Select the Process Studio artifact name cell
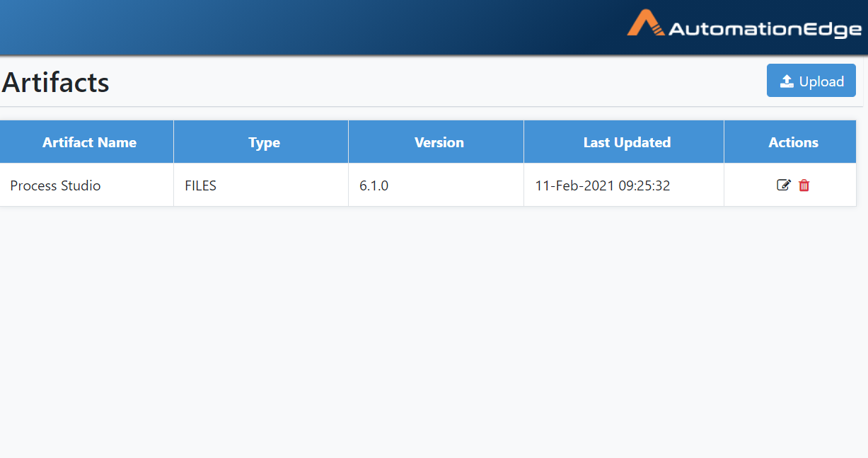This screenshot has width=868, height=458. (87, 185)
